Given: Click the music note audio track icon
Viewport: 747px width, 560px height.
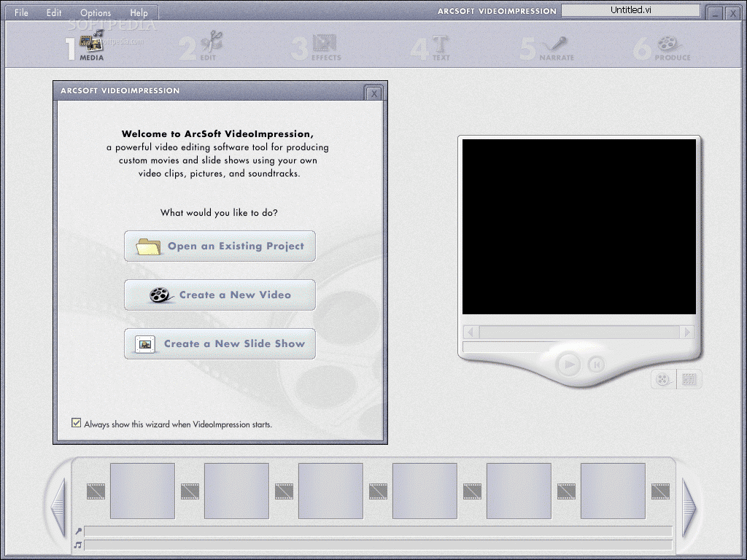Looking at the screenshot, I should pyautogui.click(x=78, y=545).
